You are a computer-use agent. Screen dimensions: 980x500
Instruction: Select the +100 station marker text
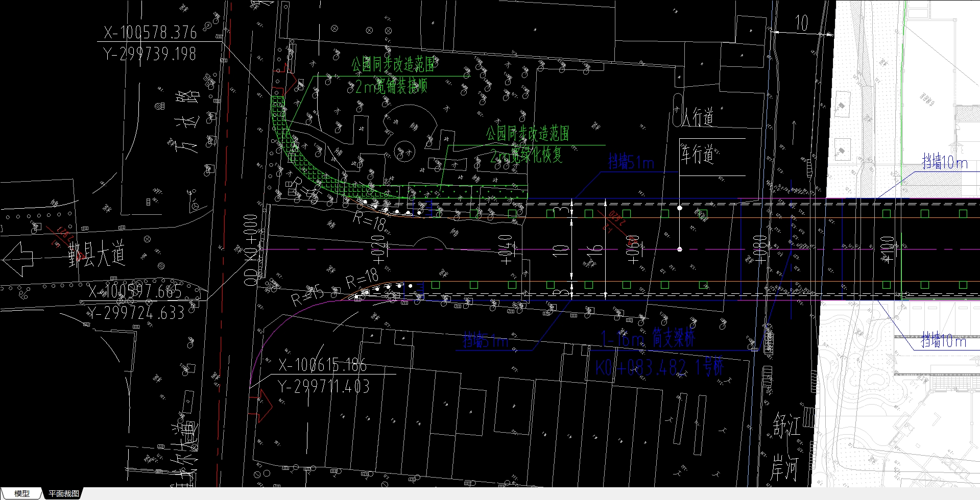887,249
